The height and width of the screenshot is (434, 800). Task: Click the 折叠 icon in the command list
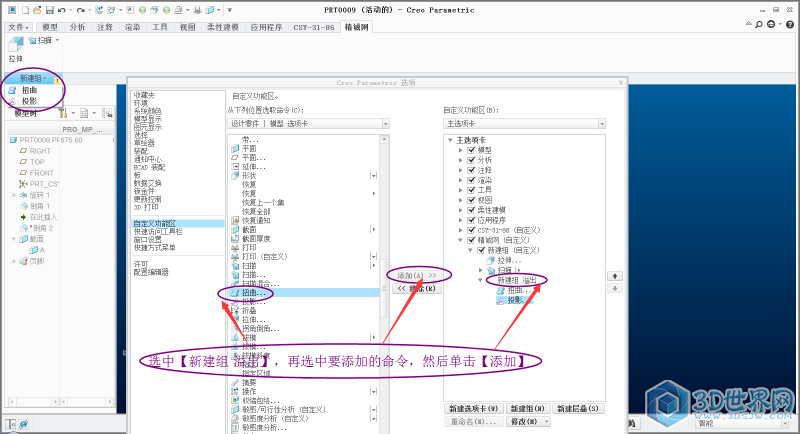point(235,311)
